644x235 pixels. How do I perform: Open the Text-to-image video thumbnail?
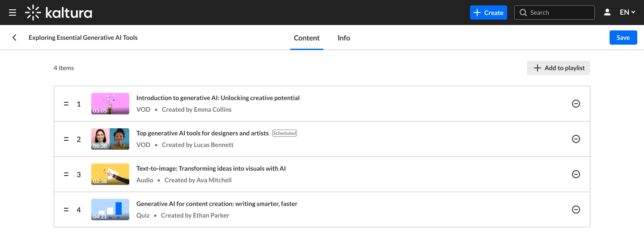110,174
